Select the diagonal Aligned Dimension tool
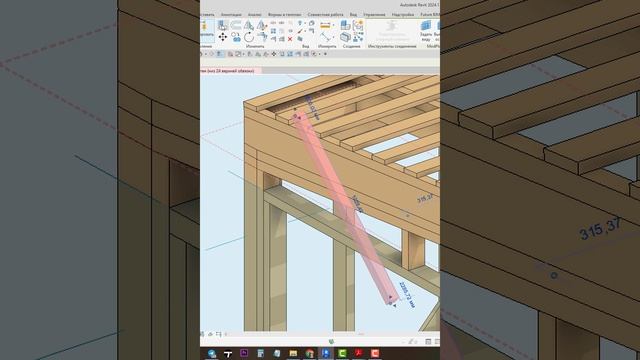Image resolution: width=640 pixels, height=360 pixels. tap(325, 37)
